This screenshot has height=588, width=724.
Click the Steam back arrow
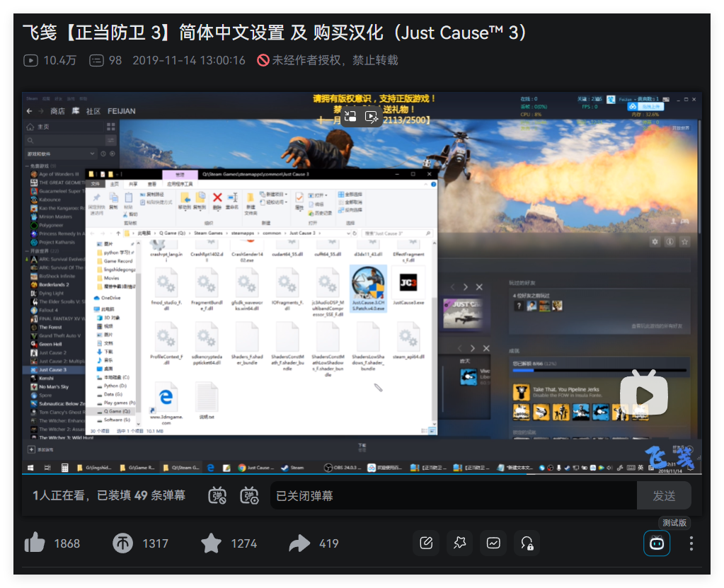(30, 111)
